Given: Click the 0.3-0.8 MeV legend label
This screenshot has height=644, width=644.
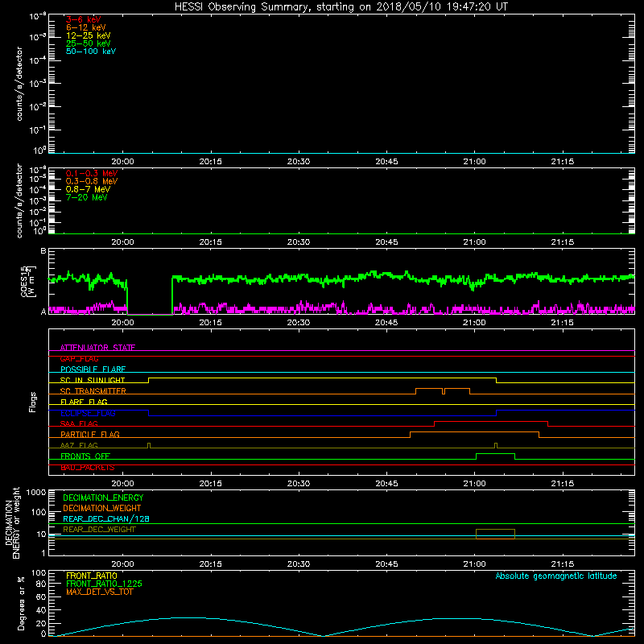Looking at the screenshot, I should click(92, 181).
